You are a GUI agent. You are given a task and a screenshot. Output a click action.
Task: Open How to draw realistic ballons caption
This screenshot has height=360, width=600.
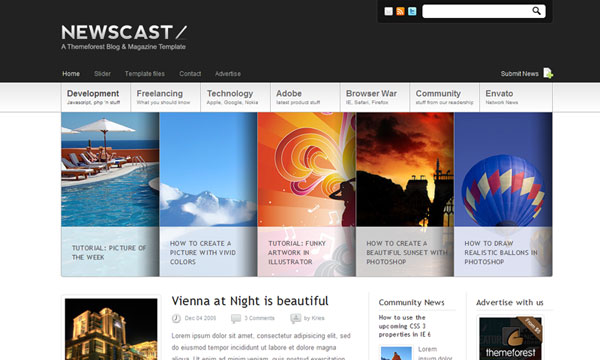click(x=501, y=252)
